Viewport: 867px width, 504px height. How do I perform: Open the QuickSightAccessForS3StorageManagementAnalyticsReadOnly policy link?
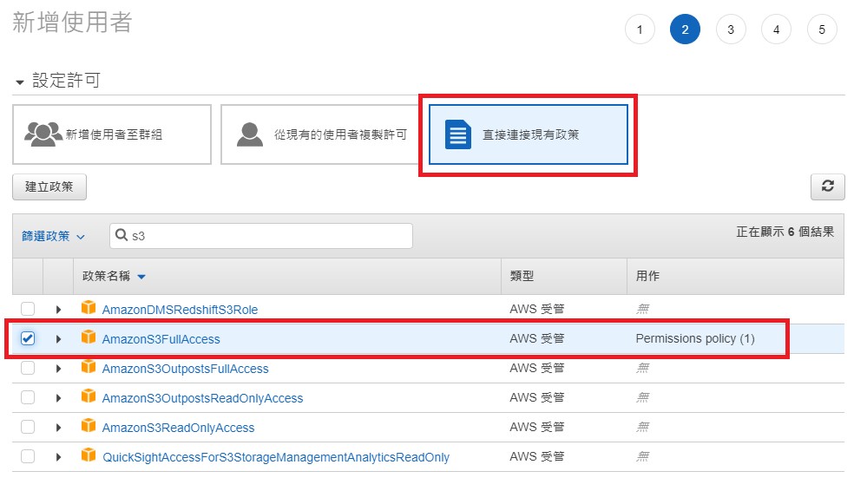(276, 457)
